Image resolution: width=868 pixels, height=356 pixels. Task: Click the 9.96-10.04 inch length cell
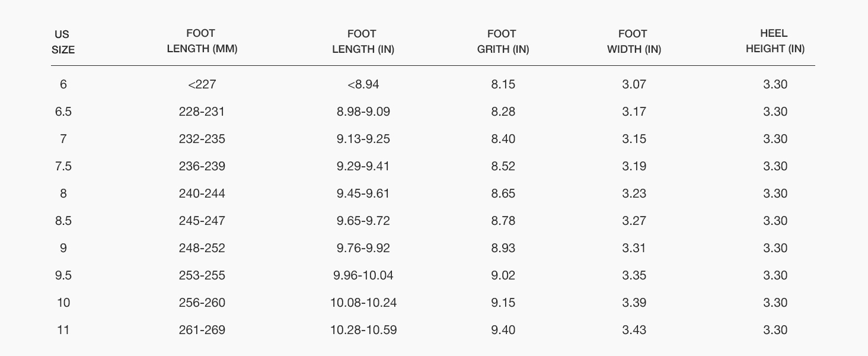tap(363, 275)
